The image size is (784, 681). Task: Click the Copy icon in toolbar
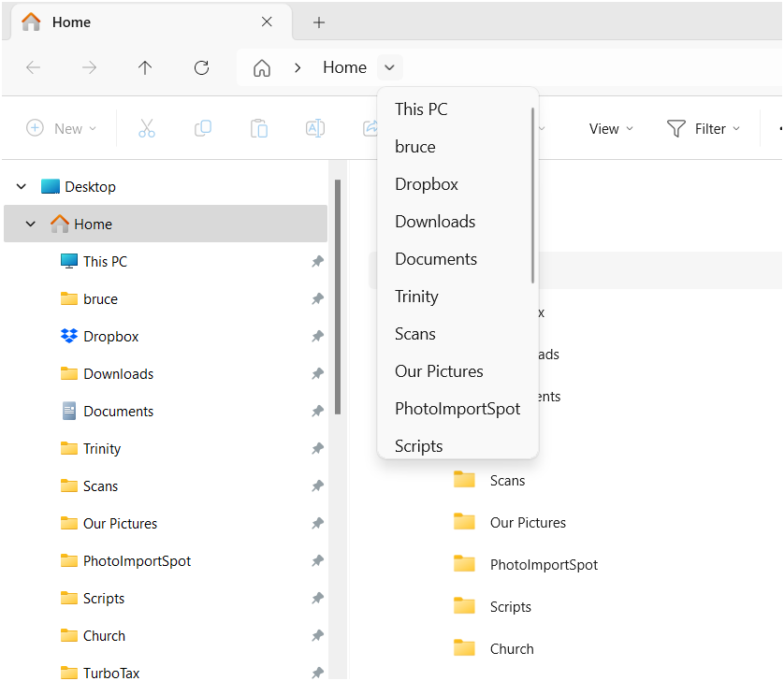(x=203, y=128)
